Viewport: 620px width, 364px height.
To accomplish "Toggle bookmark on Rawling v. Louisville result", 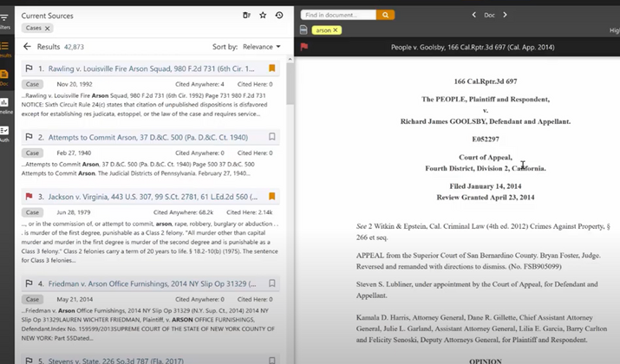I will point(272,68).
